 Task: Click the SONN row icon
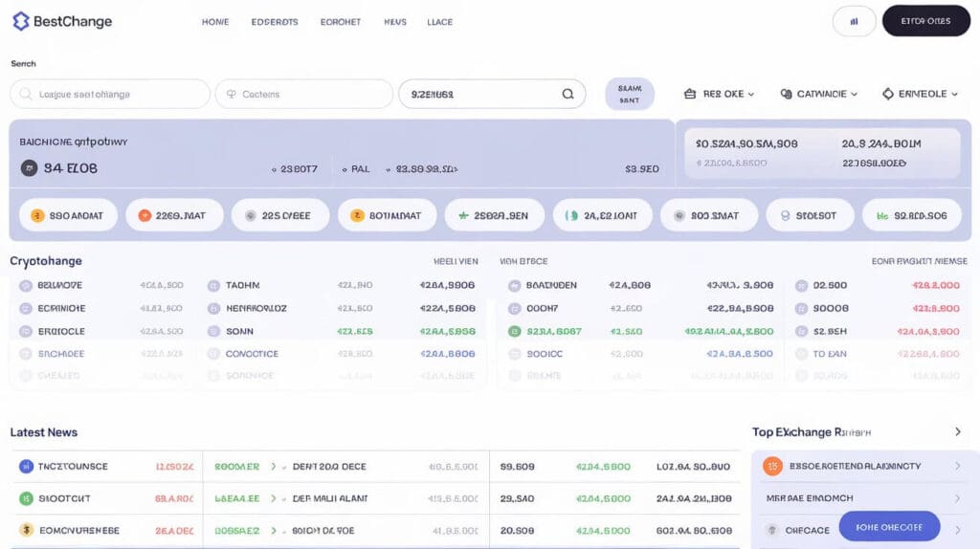[213, 332]
